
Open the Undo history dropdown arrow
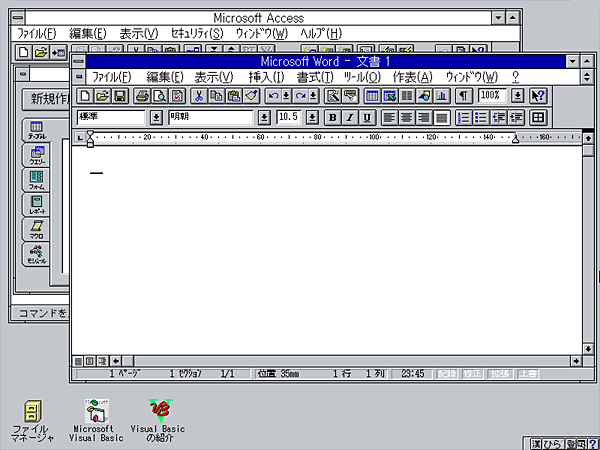(x=286, y=96)
